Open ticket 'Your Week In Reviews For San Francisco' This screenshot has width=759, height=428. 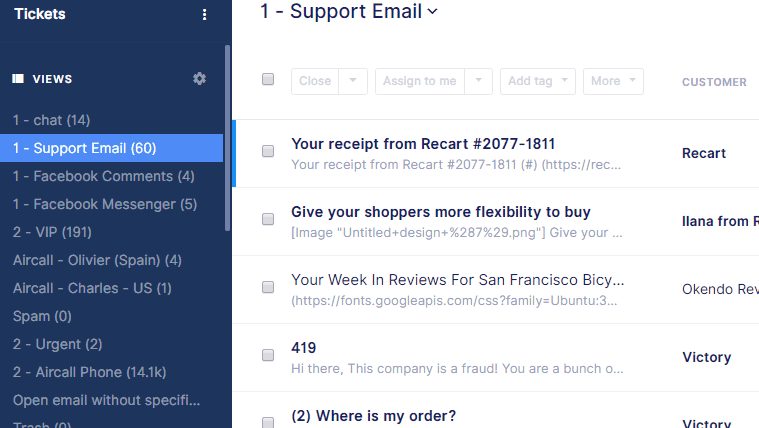pyautogui.click(x=458, y=280)
